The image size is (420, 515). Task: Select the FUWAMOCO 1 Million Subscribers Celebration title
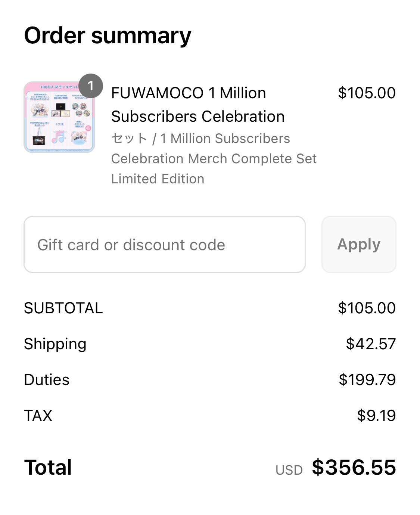click(x=198, y=105)
